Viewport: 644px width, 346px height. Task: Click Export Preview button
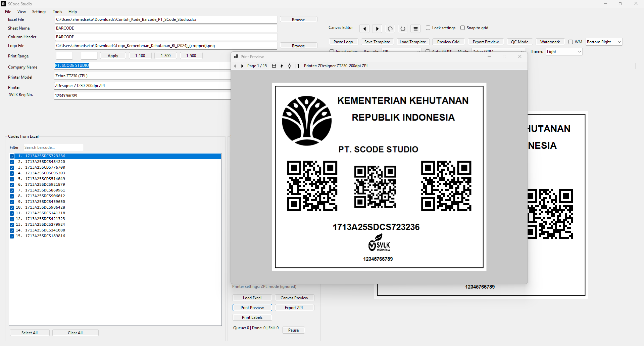(x=486, y=42)
